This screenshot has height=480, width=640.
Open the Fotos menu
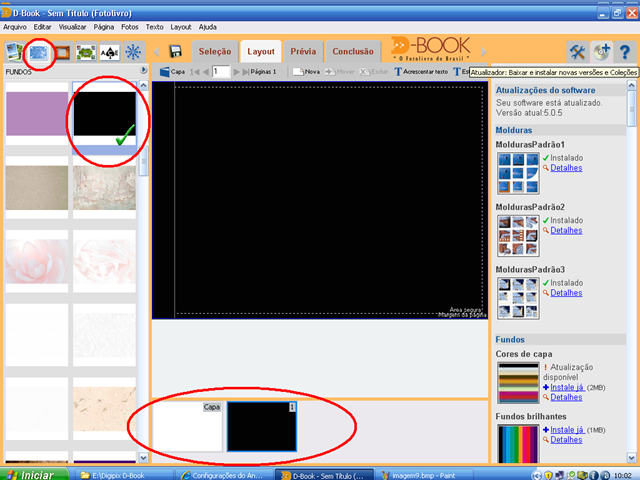[130, 27]
